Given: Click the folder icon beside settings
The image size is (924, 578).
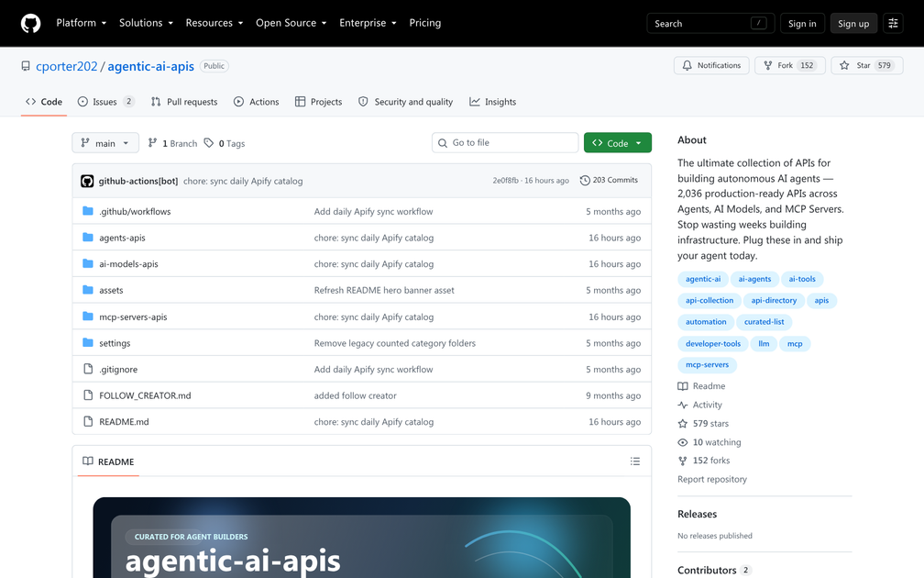Looking at the screenshot, I should pos(88,343).
